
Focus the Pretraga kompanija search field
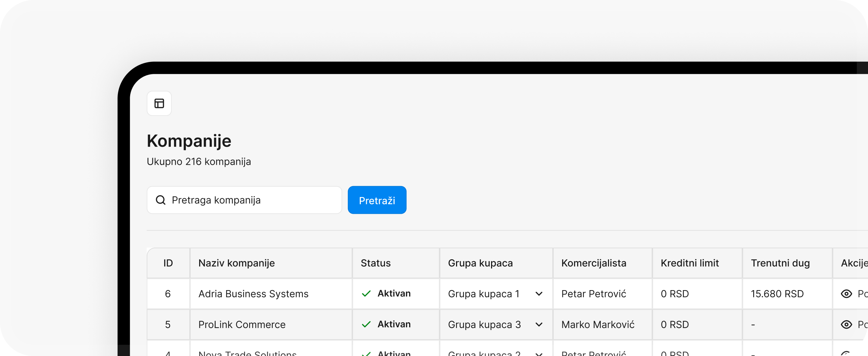click(x=244, y=200)
